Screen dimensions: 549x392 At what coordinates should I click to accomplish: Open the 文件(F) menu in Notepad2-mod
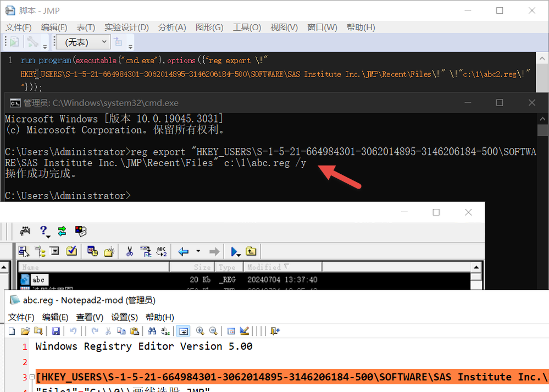point(21,317)
